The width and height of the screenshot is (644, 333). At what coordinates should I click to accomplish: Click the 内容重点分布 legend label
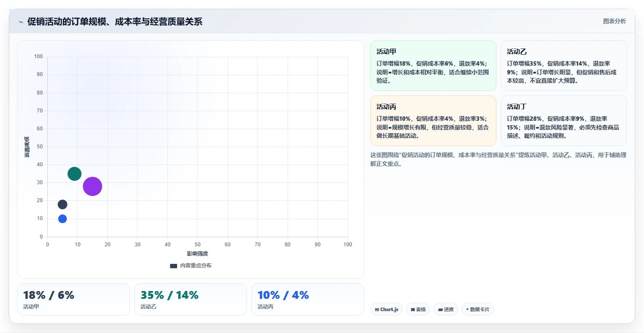[x=196, y=266]
